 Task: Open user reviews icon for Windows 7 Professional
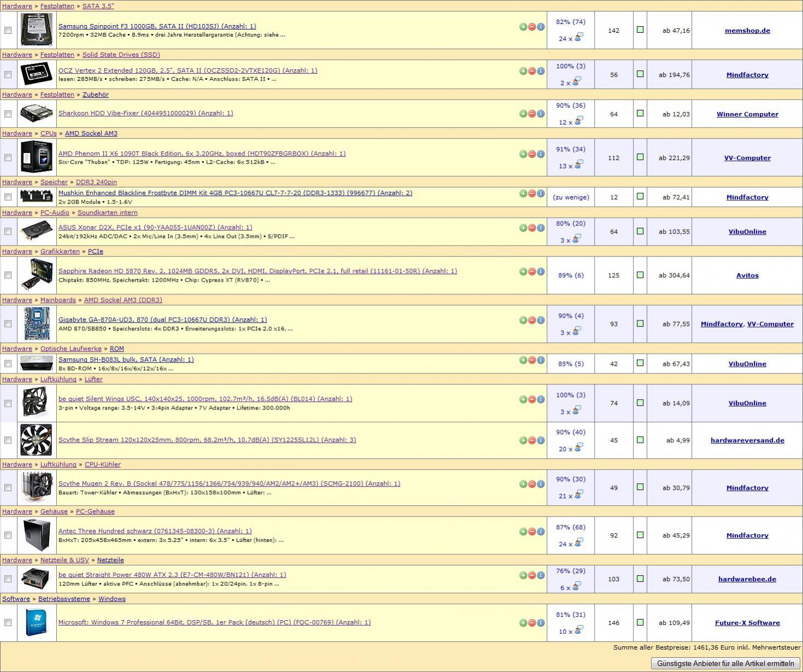tap(579, 630)
